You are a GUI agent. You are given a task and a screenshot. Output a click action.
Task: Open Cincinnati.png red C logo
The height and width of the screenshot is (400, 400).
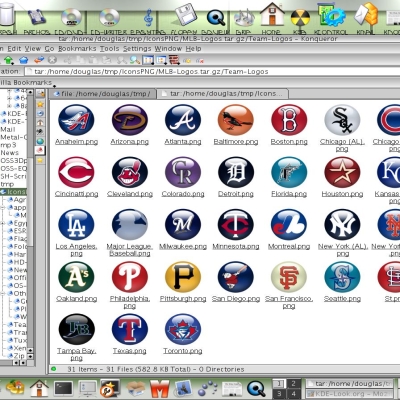76,172
